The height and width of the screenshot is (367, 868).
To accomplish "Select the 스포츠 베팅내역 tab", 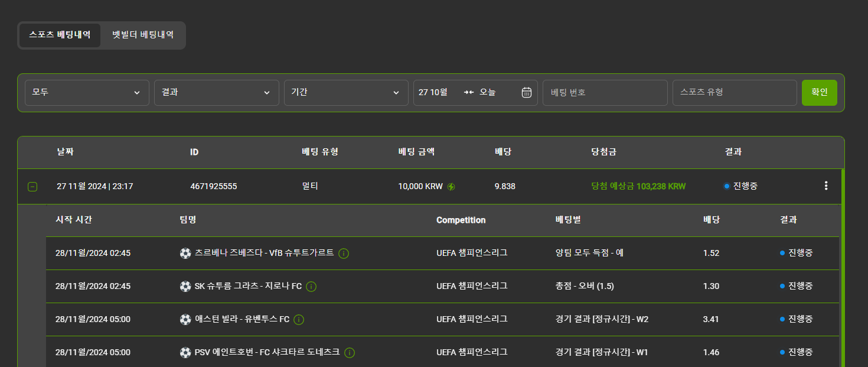I will 60,35.
